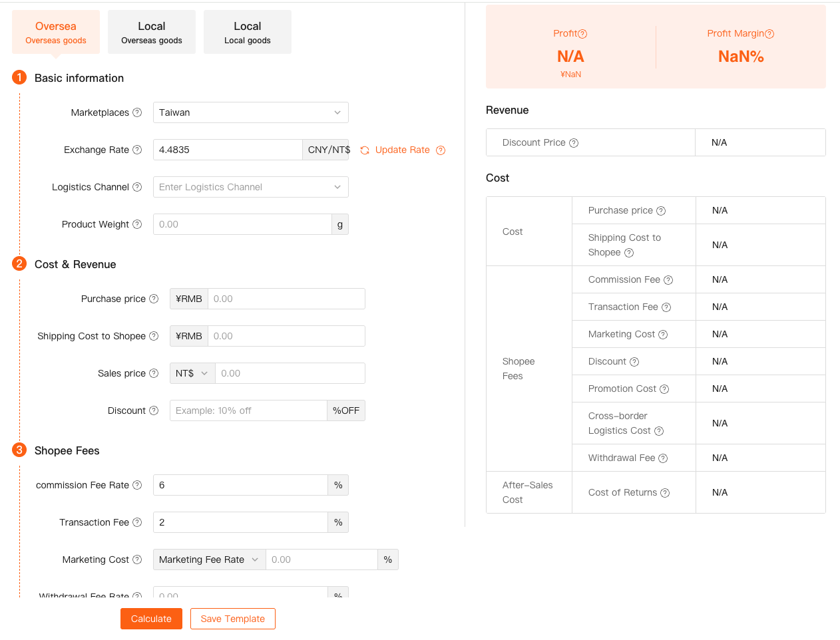Expand the Logistics Channel dropdown
The width and height of the screenshot is (840, 640).
pyautogui.click(x=250, y=187)
